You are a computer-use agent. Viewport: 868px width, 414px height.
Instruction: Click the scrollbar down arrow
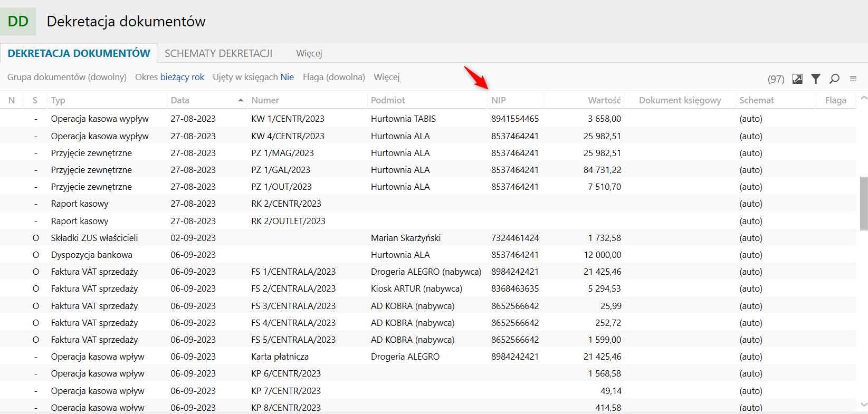click(864, 405)
